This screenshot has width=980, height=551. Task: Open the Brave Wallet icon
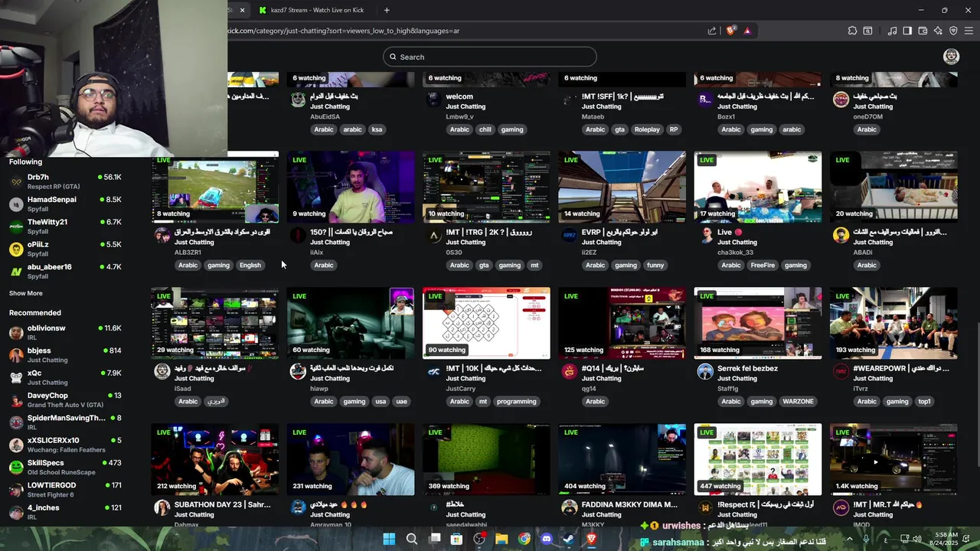click(923, 31)
